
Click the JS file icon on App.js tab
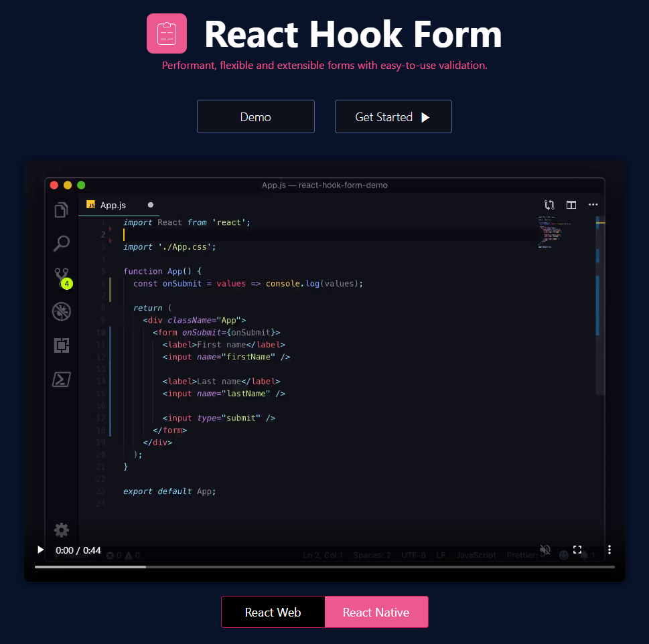[90, 204]
